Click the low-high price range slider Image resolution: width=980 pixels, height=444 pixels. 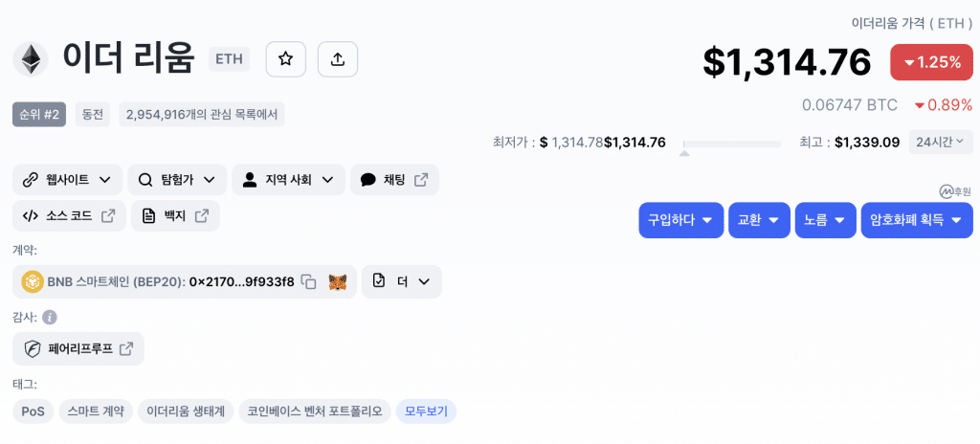coord(732,144)
